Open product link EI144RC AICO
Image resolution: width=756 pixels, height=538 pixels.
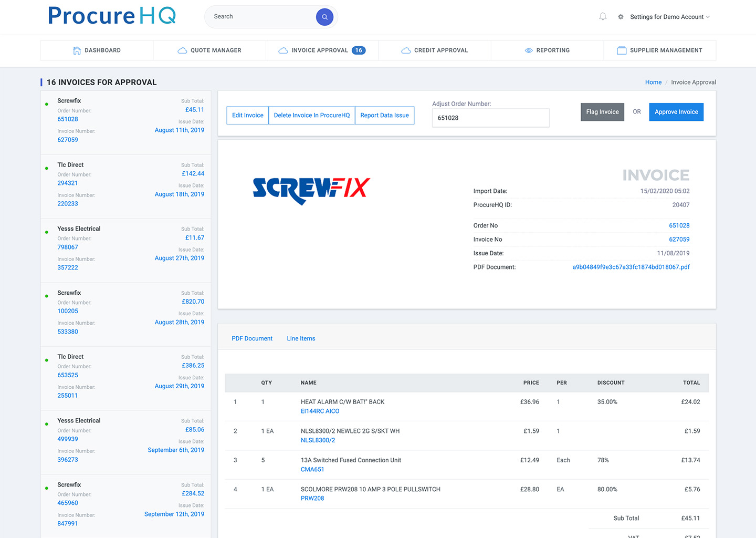pos(320,411)
